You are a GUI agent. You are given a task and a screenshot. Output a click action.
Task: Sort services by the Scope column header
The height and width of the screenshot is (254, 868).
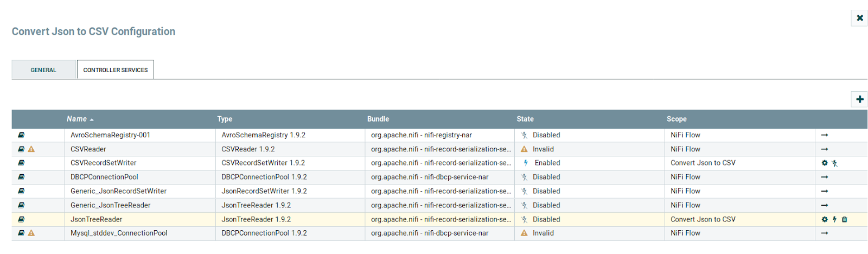[x=676, y=119]
